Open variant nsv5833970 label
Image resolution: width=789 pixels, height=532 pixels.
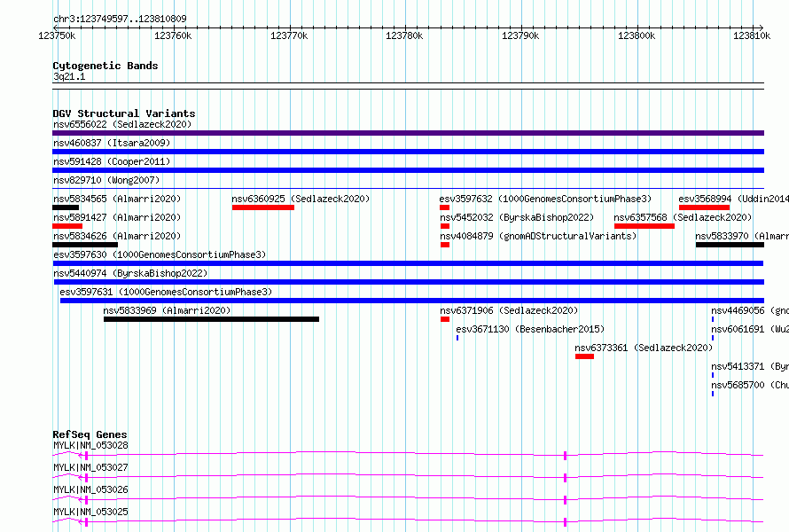tap(742, 236)
